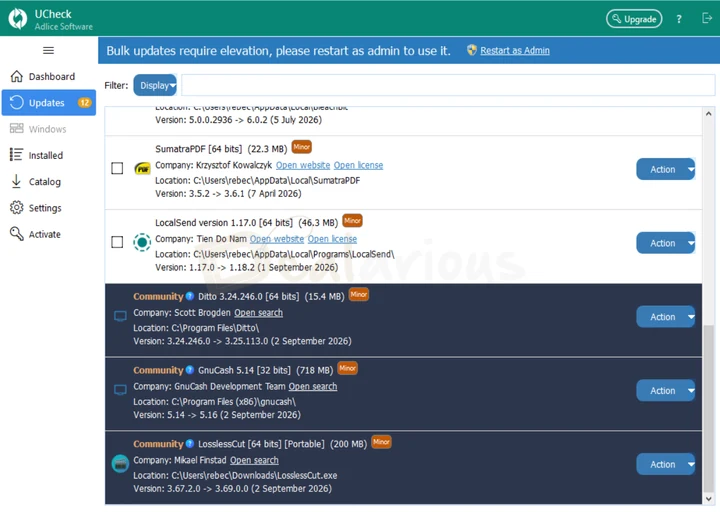
Task: Click the 'Location: C:\Program Files\Ditto\' text
Action: 196,328
